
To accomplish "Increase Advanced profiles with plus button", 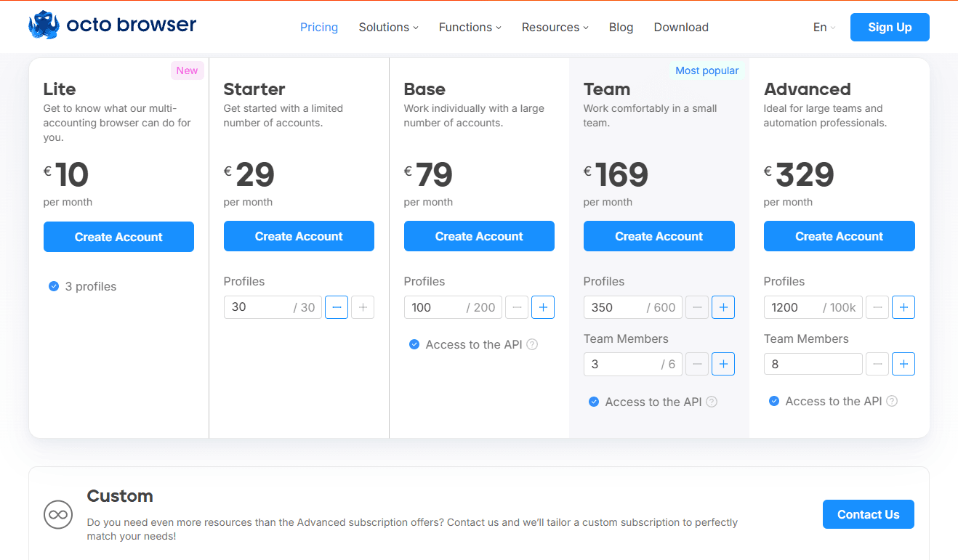I will [x=903, y=307].
